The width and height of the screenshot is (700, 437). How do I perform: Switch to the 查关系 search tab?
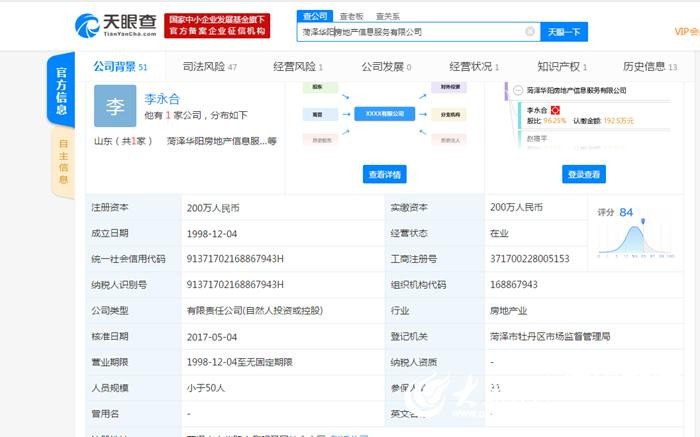tap(388, 16)
